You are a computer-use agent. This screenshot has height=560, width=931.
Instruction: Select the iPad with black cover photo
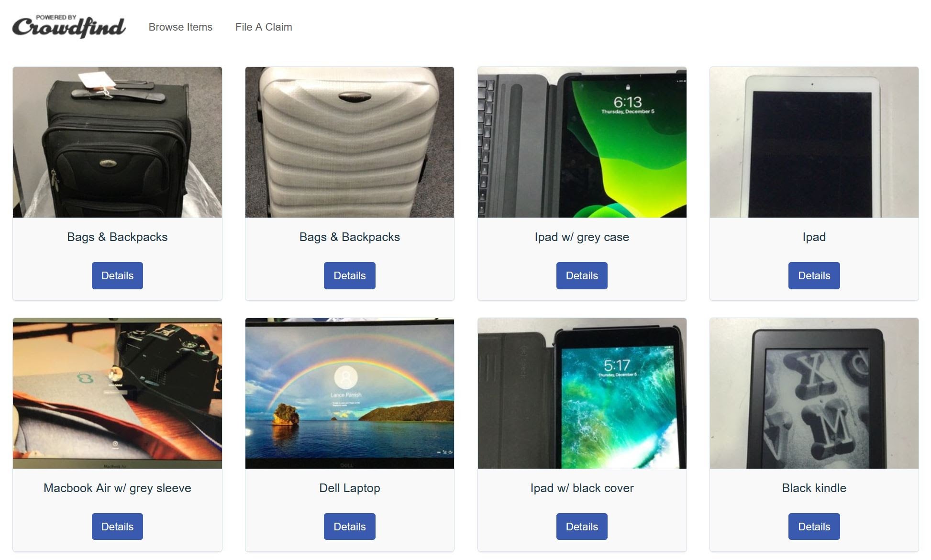582,393
